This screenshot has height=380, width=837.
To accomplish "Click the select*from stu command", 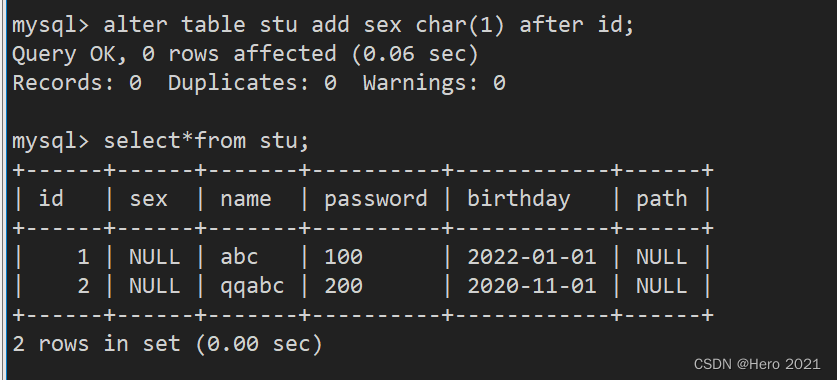I will 161,141.
